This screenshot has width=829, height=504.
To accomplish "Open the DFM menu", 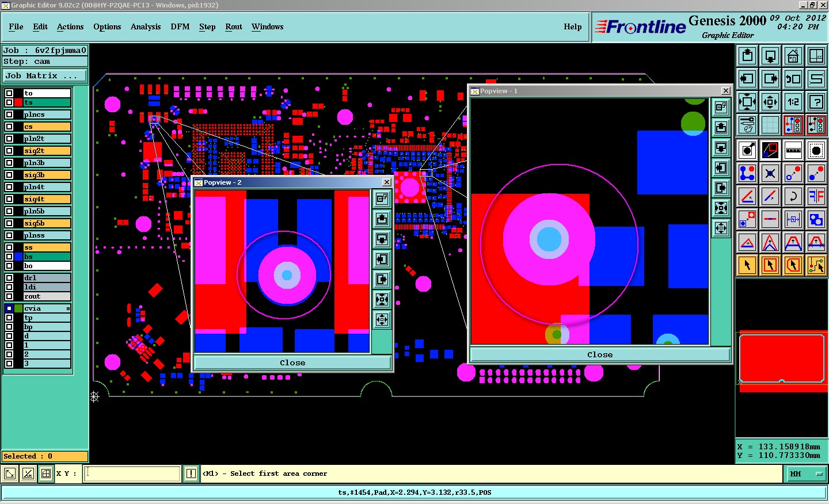I will [x=180, y=27].
